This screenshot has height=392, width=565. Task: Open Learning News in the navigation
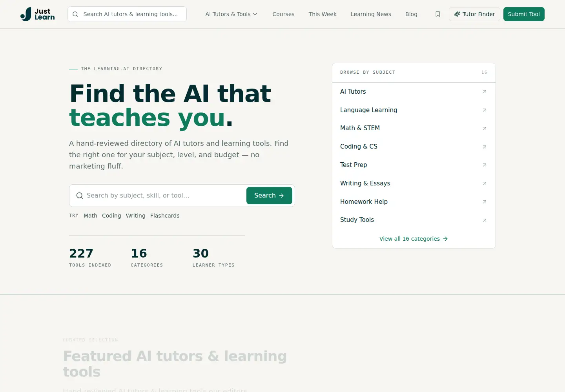point(371,14)
